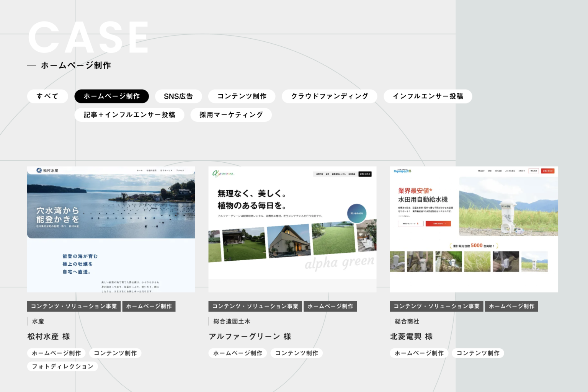This screenshot has width=588, height=392.
Task: Select the すべて filter tab
Action: pos(47,96)
